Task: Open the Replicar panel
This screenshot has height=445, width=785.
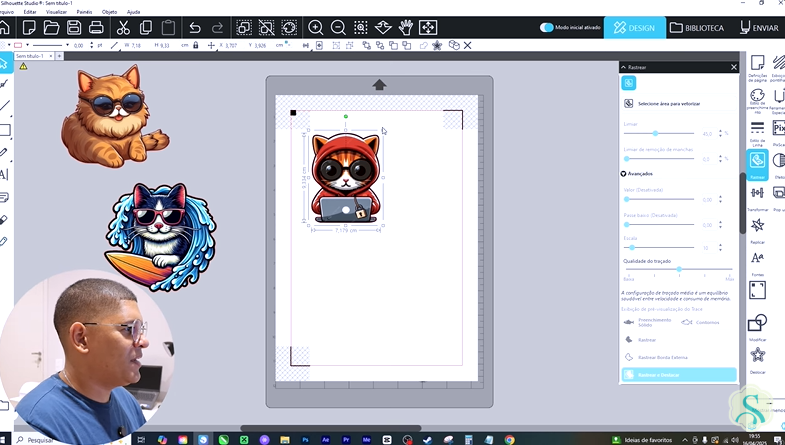Action: pos(757,230)
